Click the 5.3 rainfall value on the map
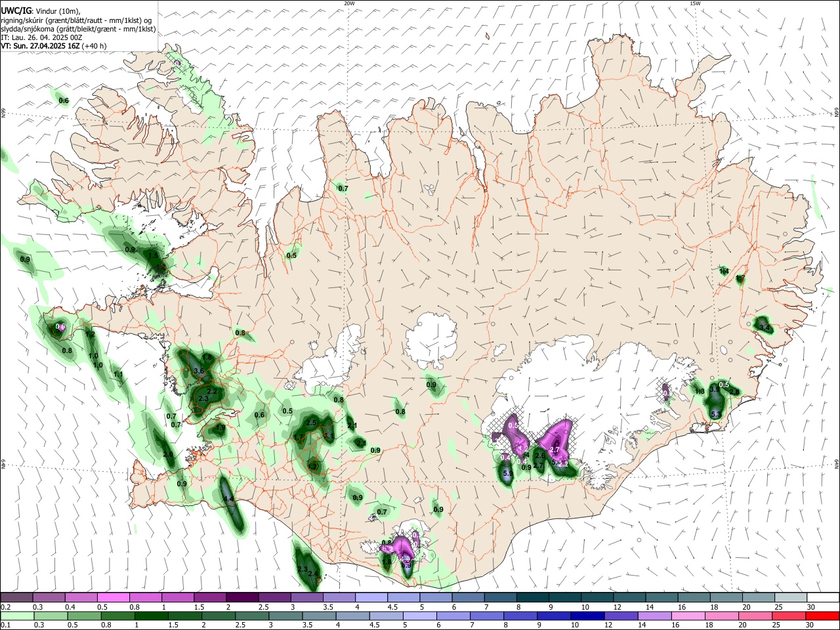Viewport: 840px width, 630px height. [716, 414]
